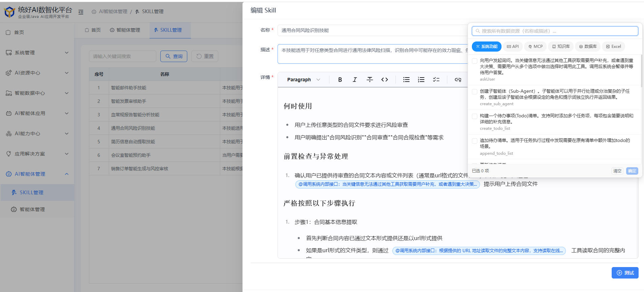Switch to the 知识库 resource tab
The width and height of the screenshot is (644, 292).
[561, 47]
